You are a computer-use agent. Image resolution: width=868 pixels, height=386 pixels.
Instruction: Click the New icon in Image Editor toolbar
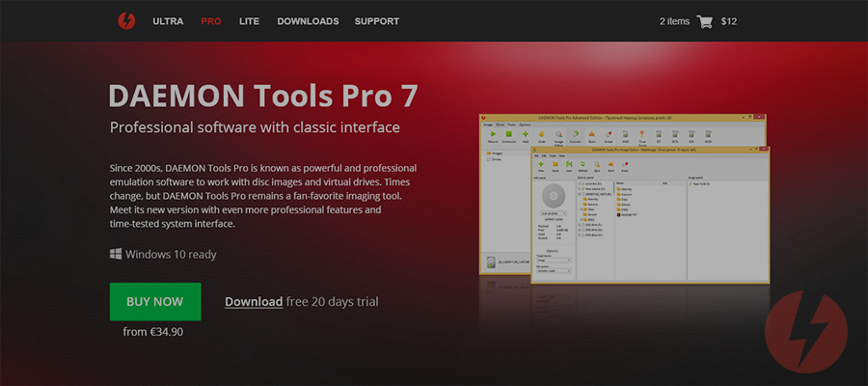coord(541,166)
